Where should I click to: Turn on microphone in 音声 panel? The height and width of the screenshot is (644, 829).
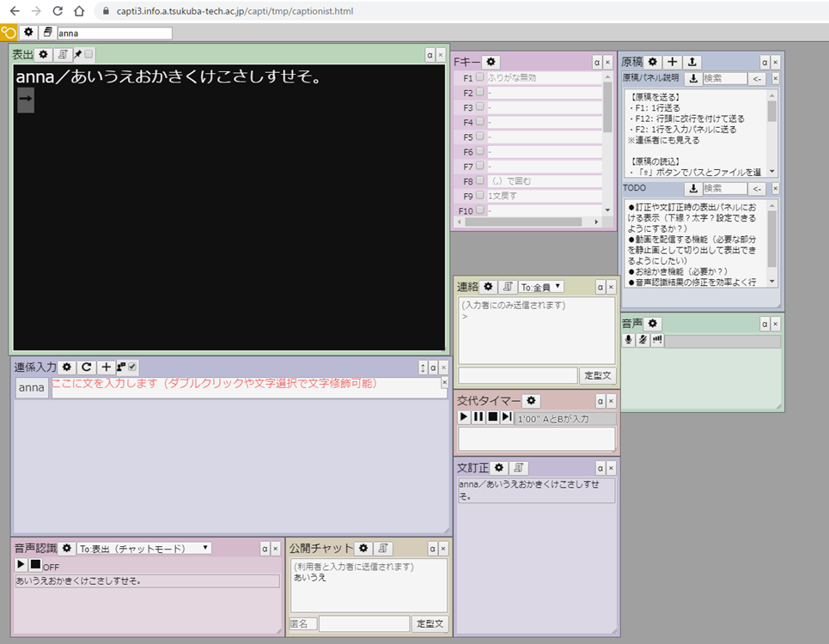628,340
